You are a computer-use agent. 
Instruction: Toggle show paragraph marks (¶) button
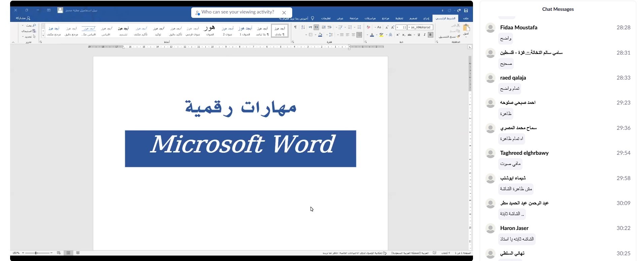(296, 27)
